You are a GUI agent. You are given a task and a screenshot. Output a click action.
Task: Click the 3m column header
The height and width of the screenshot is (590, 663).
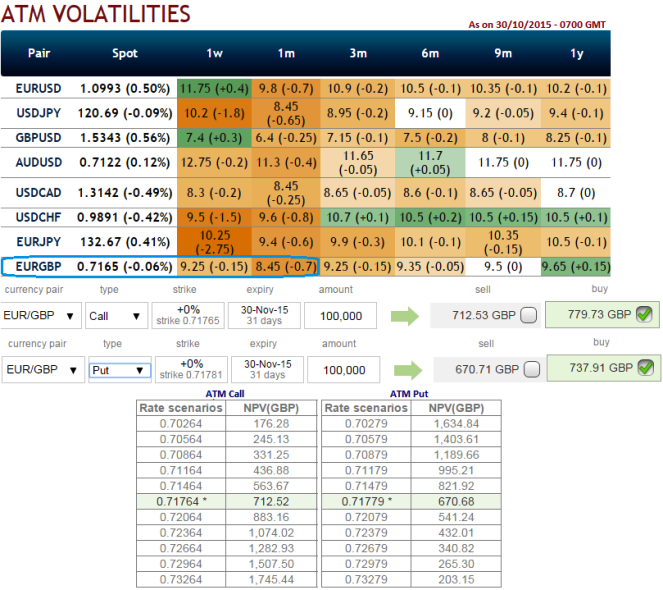358,53
